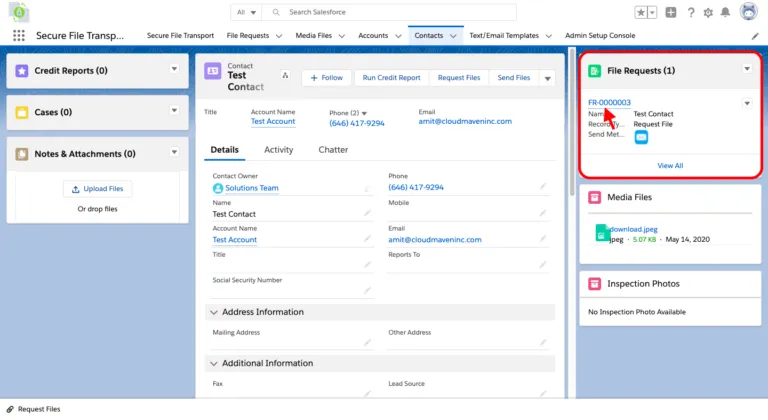The width and height of the screenshot is (768, 420).
Task: Open the more actions dropdown beside Send Files
Action: 547,78
